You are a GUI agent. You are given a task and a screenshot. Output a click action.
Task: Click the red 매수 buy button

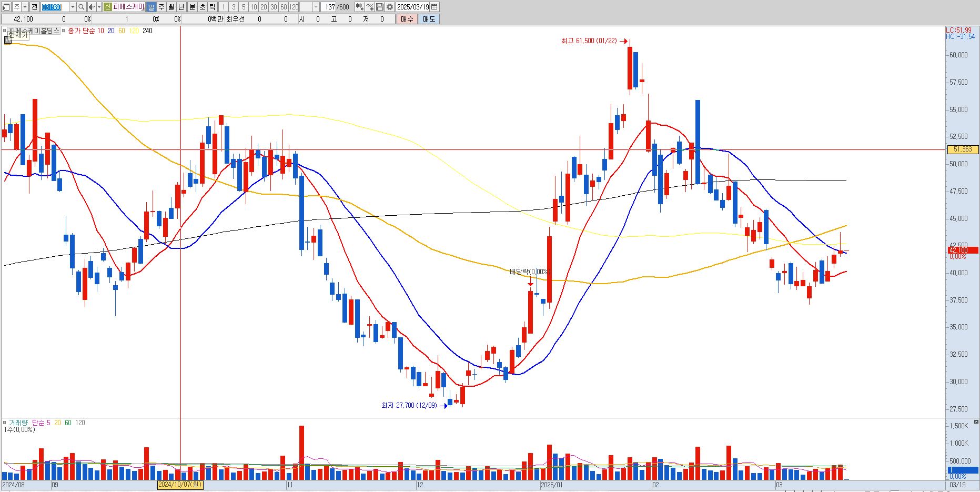pyautogui.click(x=407, y=19)
